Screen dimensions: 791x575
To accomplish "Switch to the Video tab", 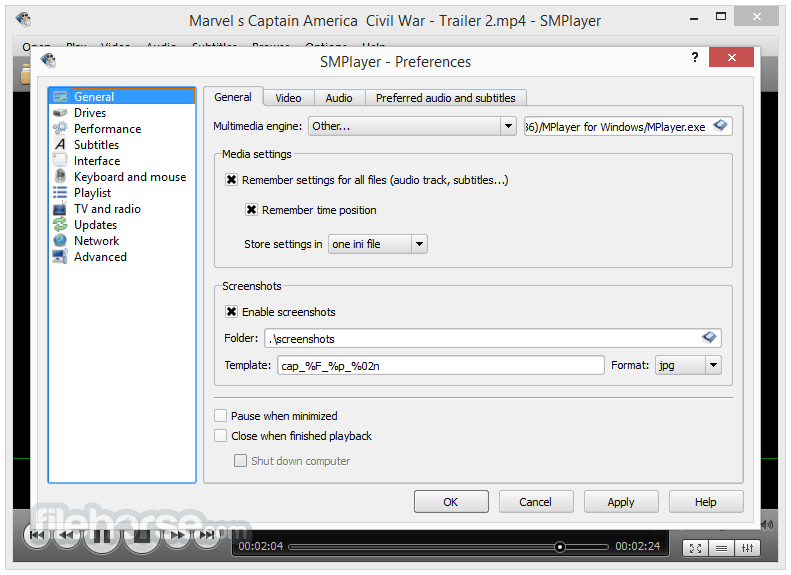I will (x=288, y=98).
